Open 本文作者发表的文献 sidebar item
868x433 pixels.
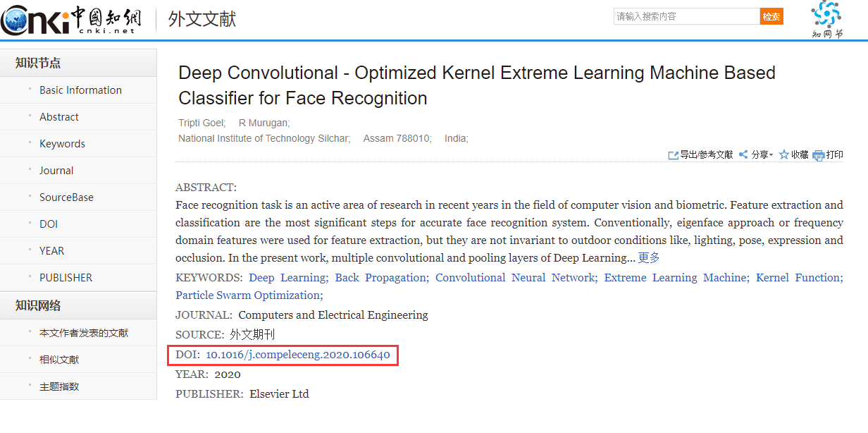(x=84, y=333)
